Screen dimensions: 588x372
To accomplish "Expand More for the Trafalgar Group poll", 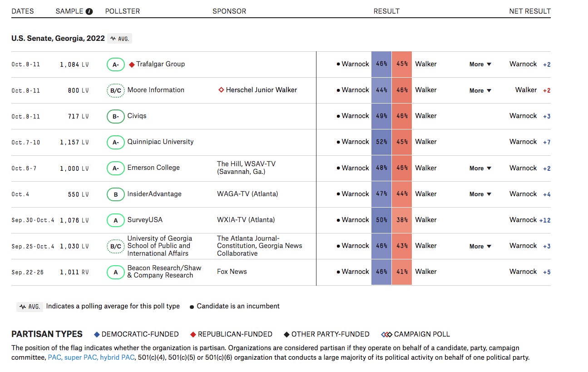I will coord(480,64).
